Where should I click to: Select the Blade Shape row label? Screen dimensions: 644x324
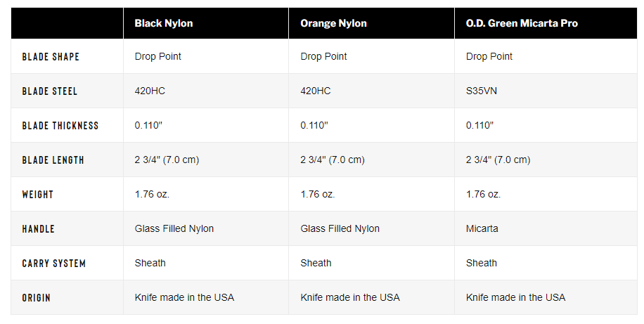point(51,57)
